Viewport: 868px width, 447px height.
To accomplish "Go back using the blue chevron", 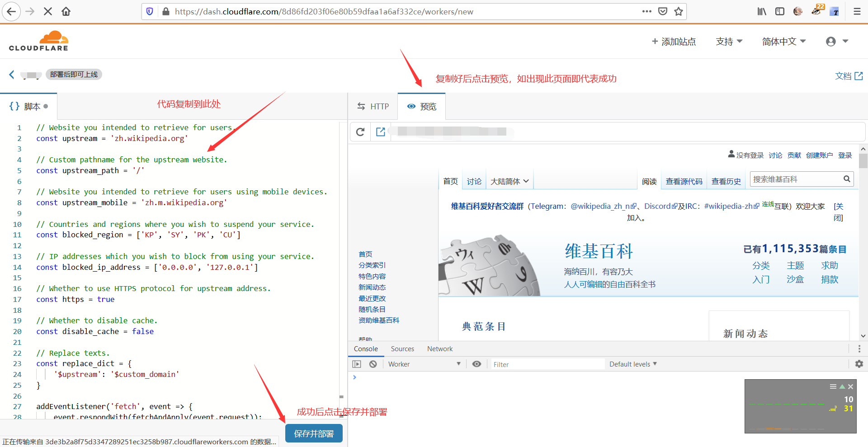I will coord(12,75).
